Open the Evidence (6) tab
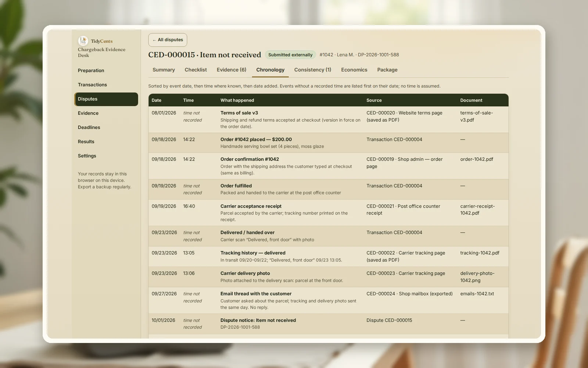Image resolution: width=588 pixels, height=368 pixels. [232, 70]
